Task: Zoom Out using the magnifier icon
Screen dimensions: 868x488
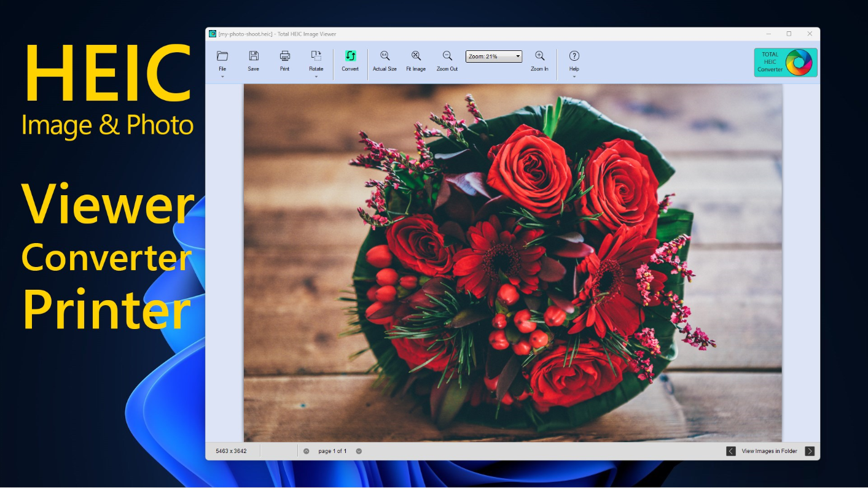Action: (447, 56)
